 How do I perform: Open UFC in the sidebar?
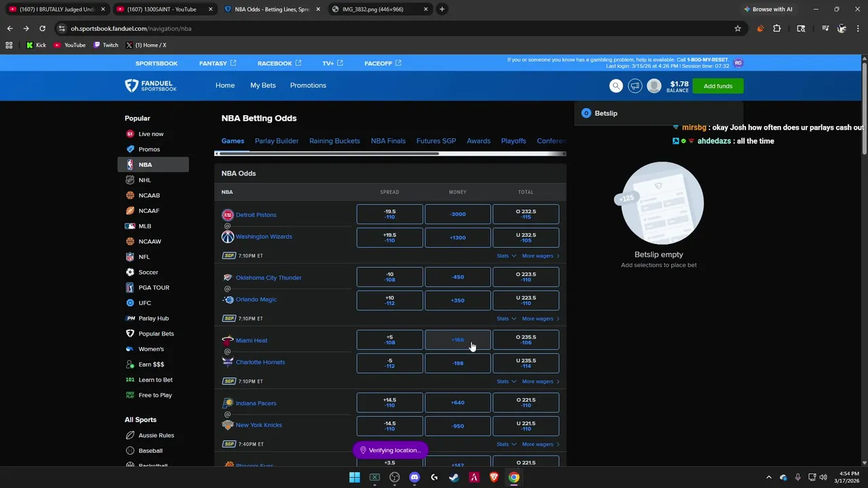point(153,303)
